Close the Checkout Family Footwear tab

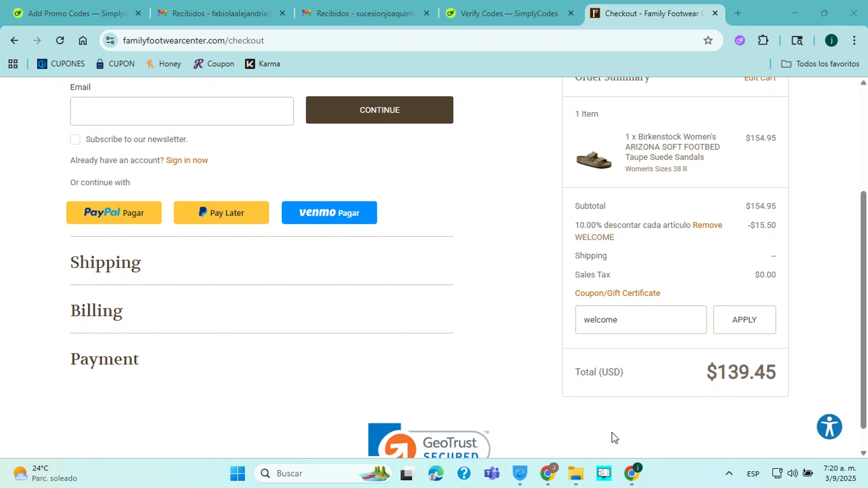click(715, 13)
